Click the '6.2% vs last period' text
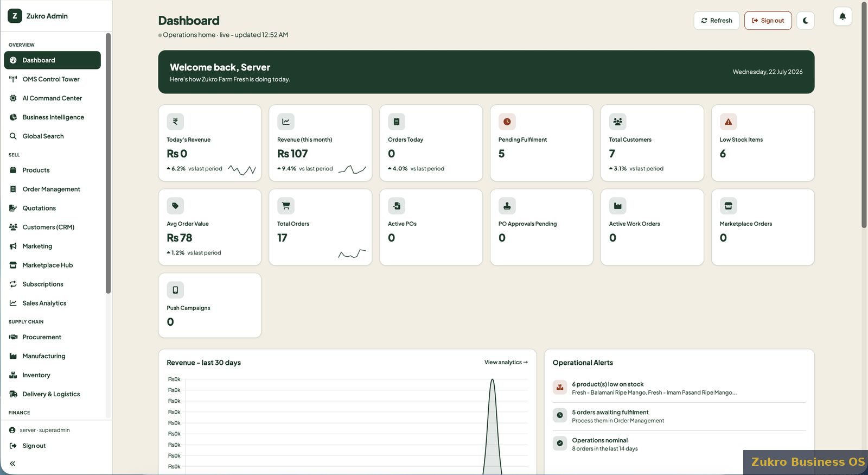The width and height of the screenshot is (868, 475). pos(195,168)
